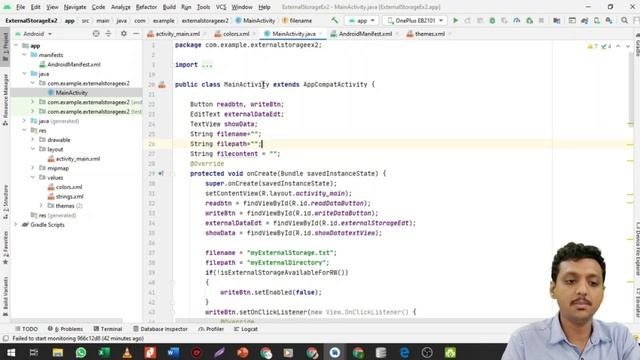Click the Search Everywhere magnifier icon
Viewport: 640px width, 360px height.
click(624, 20)
